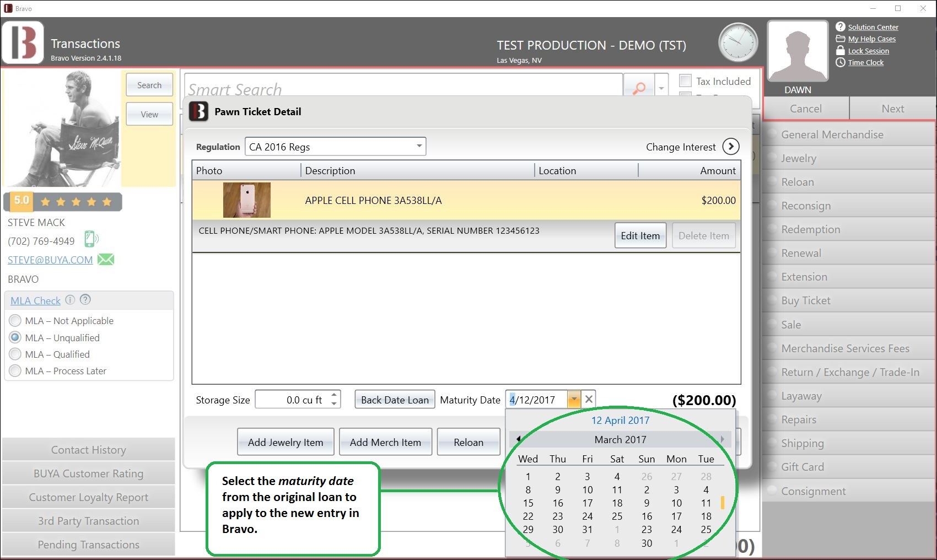Open the Maturity Date calendar dropdown

pos(574,399)
